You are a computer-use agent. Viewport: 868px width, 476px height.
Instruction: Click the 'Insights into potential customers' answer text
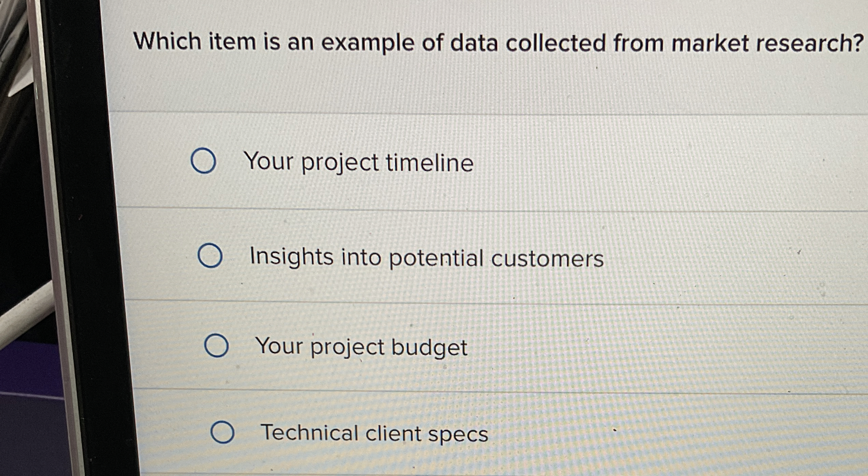pos(427,257)
